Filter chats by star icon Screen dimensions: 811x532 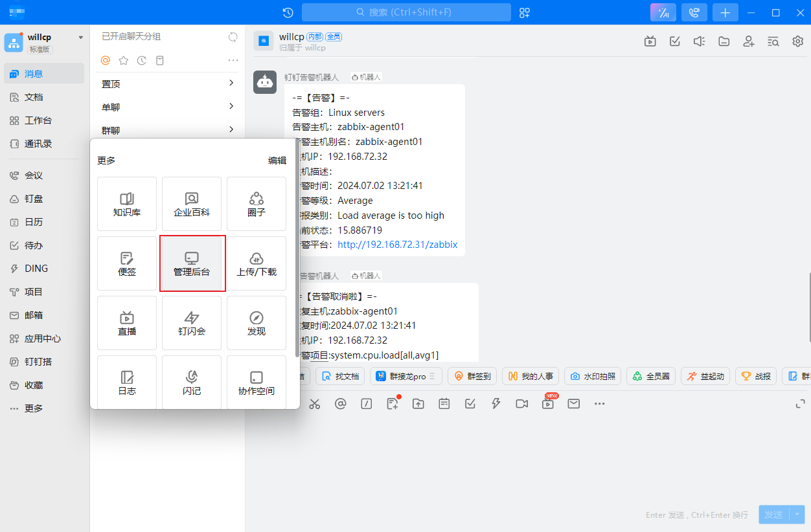(124, 60)
